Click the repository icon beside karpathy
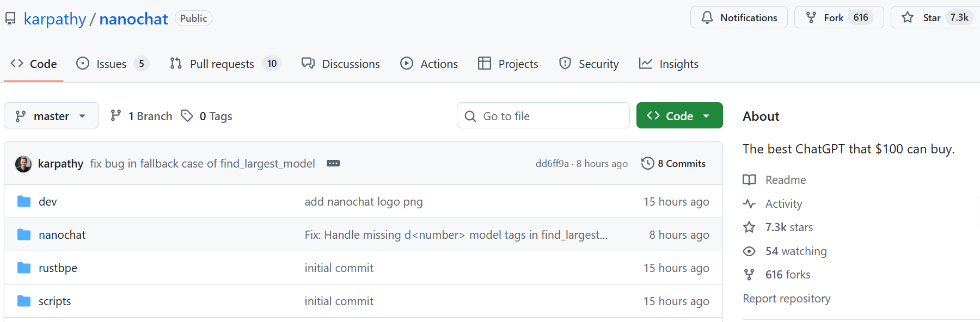The width and height of the screenshot is (980, 322). [x=10, y=19]
